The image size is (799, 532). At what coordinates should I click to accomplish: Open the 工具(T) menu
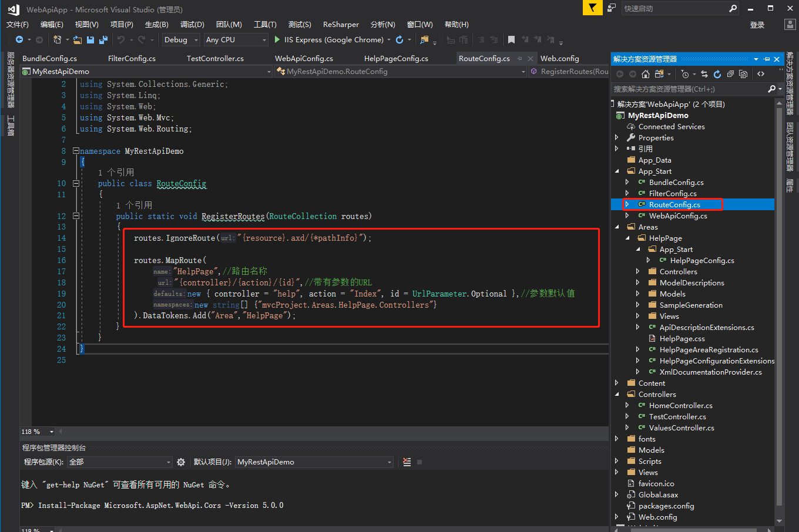(x=265, y=24)
